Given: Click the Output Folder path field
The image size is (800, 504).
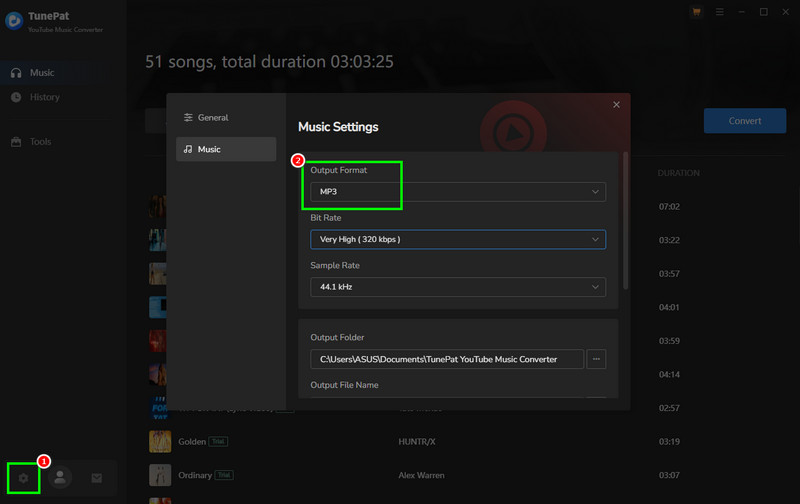Looking at the screenshot, I should pos(447,359).
